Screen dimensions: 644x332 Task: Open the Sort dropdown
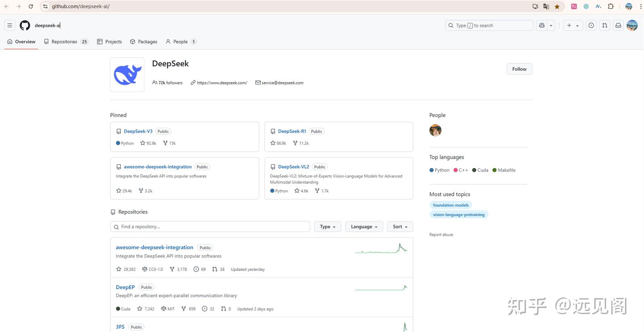(400, 227)
